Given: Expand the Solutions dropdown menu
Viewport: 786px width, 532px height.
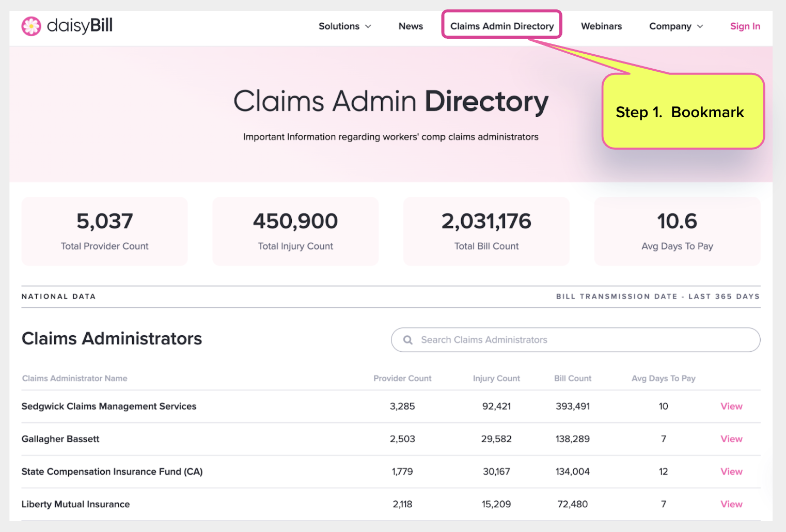Looking at the screenshot, I should [x=344, y=26].
